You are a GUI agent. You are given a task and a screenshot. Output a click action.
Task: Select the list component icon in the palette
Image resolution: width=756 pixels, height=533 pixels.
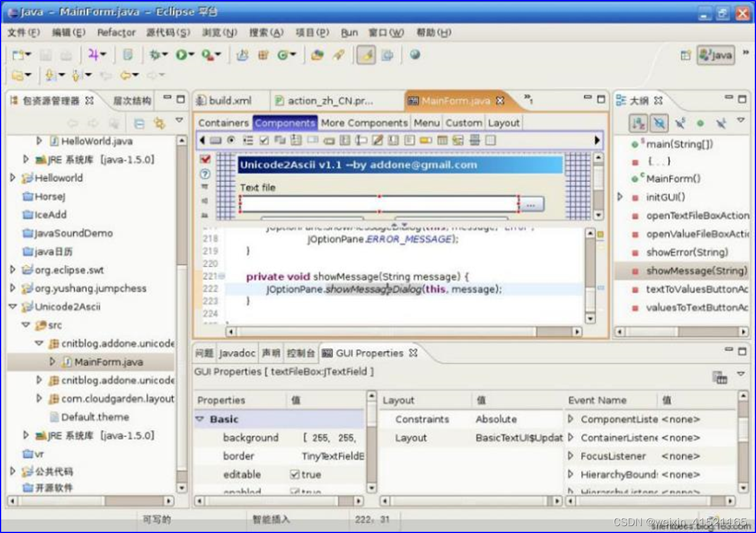[248, 140]
